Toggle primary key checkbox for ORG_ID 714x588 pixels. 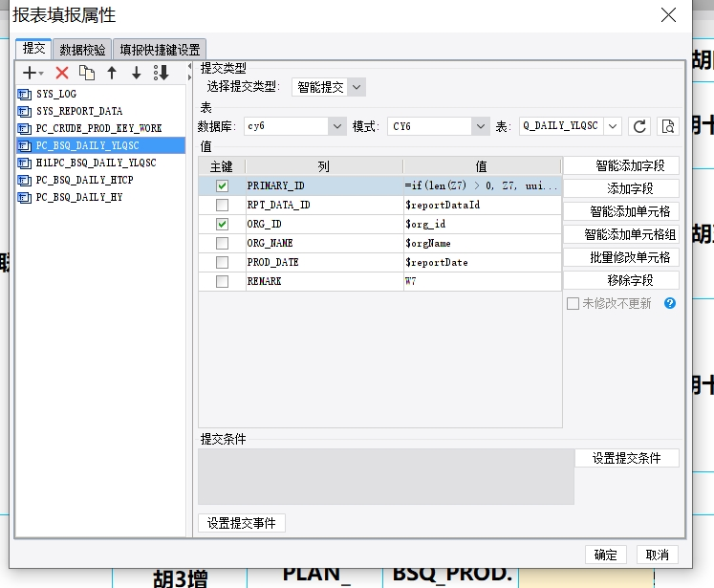tap(222, 224)
